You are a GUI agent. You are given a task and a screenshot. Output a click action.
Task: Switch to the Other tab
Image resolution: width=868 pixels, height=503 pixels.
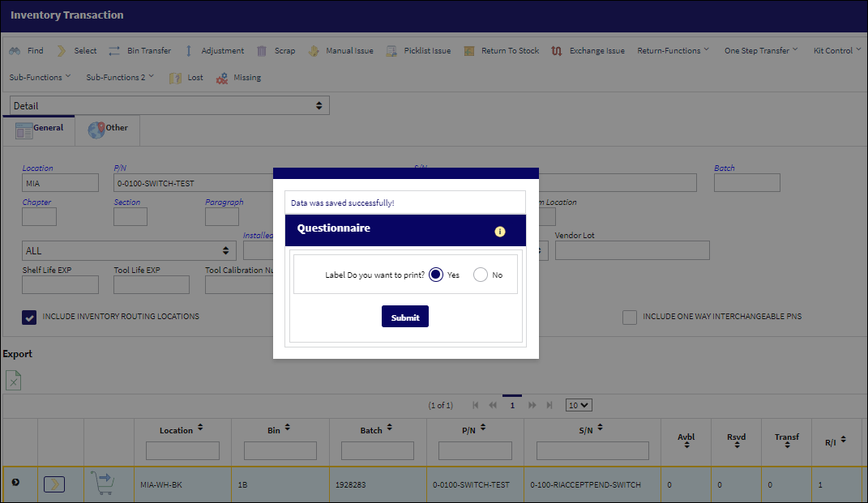click(x=108, y=130)
